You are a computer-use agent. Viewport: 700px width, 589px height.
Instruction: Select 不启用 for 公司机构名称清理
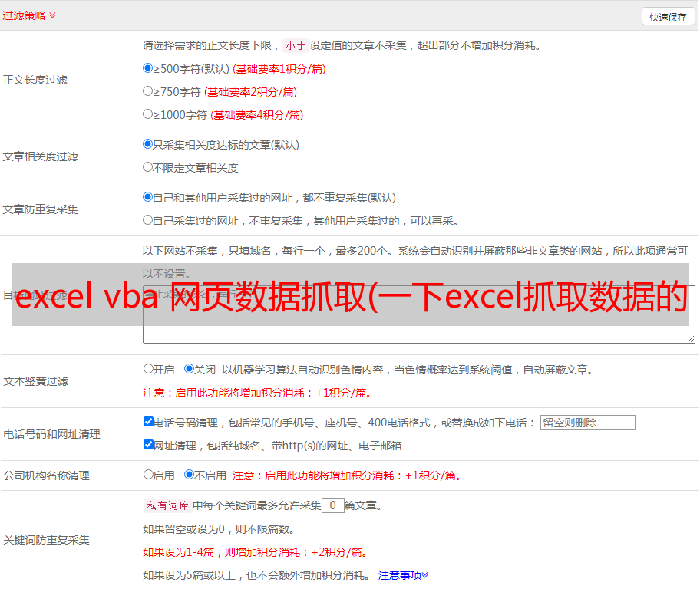click(x=189, y=474)
